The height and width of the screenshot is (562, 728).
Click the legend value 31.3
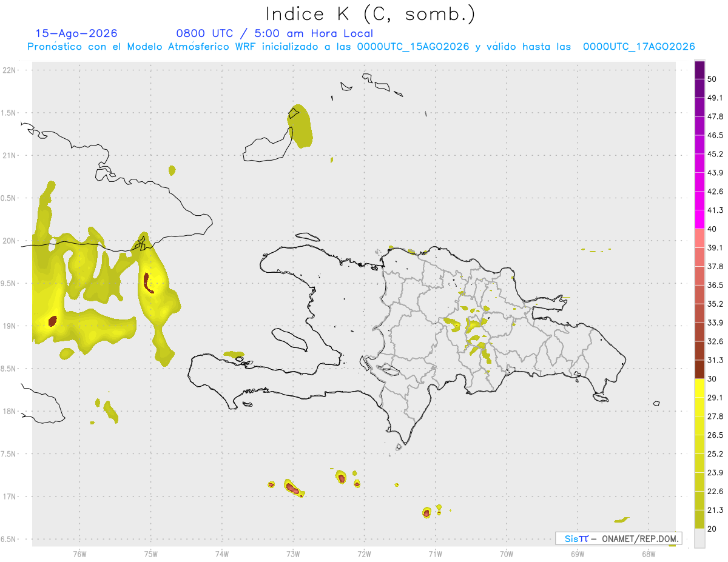pos(715,360)
